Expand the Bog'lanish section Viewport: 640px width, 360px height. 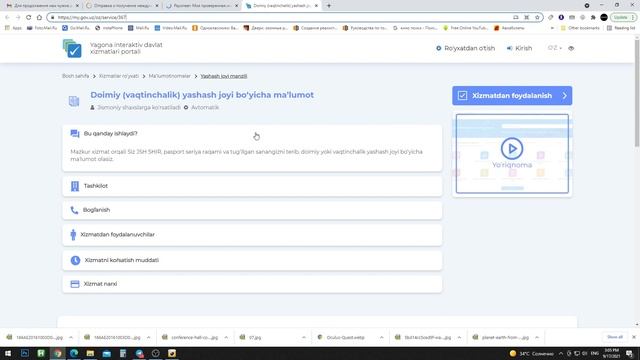(252, 210)
